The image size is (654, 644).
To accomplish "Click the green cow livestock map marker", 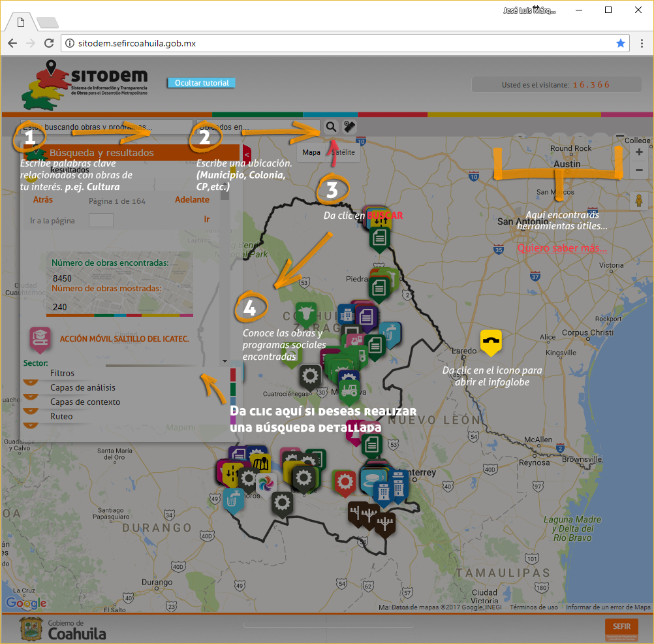I will 305,312.
